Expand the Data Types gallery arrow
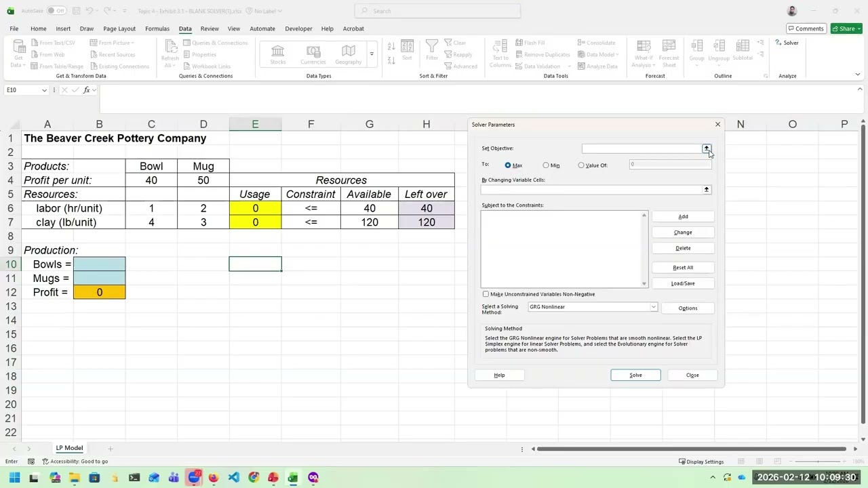The width and height of the screenshot is (868, 488). click(x=372, y=54)
